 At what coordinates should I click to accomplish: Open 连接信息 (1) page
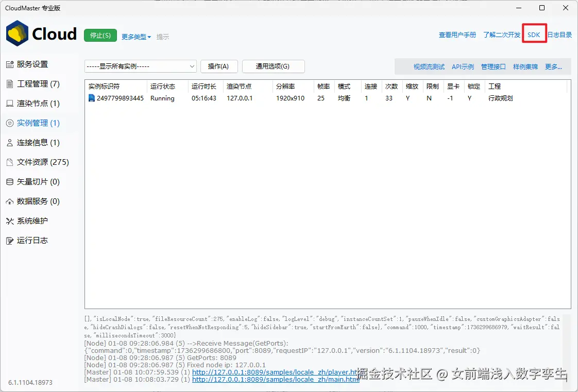[38, 143]
